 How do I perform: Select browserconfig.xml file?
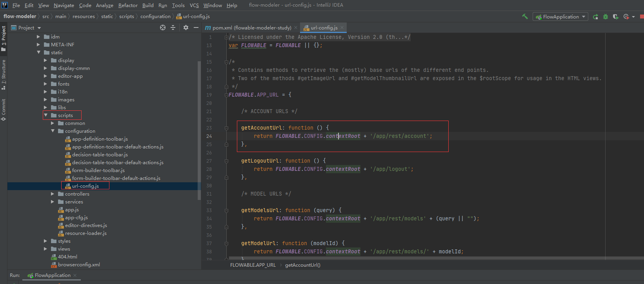[79, 264]
